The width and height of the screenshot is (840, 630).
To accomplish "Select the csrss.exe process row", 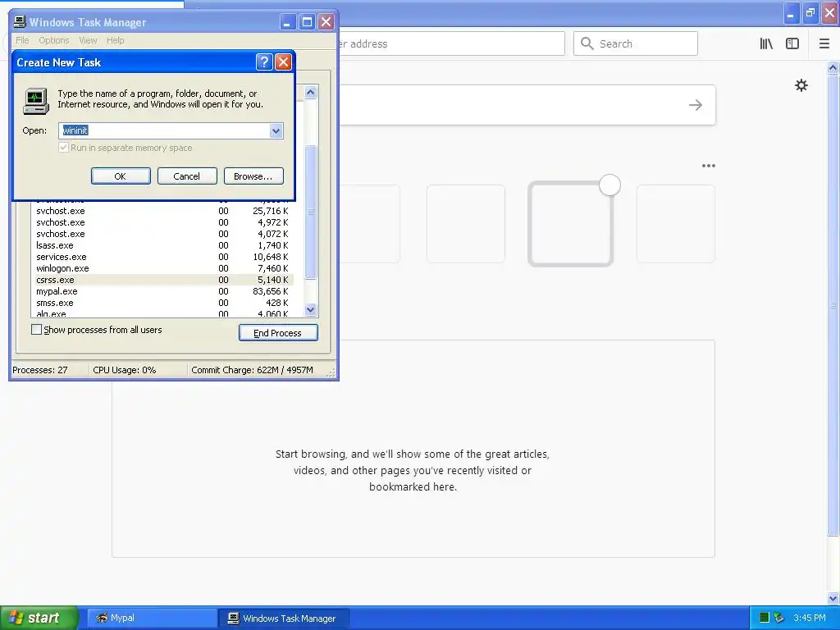I will click(162, 280).
